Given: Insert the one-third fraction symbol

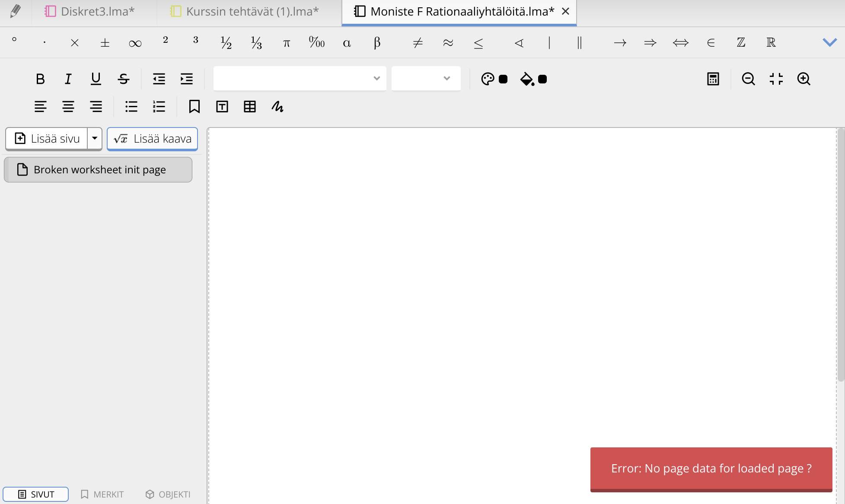Looking at the screenshot, I should (256, 42).
